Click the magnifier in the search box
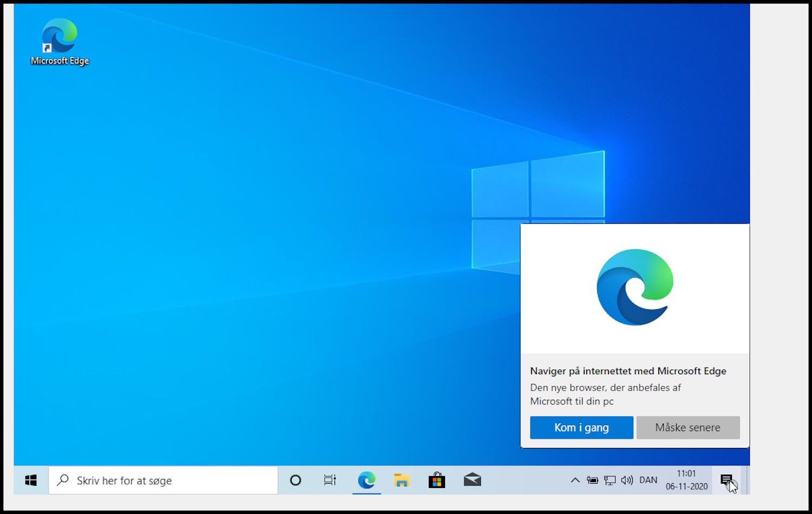This screenshot has width=812, height=514. coord(62,480)
